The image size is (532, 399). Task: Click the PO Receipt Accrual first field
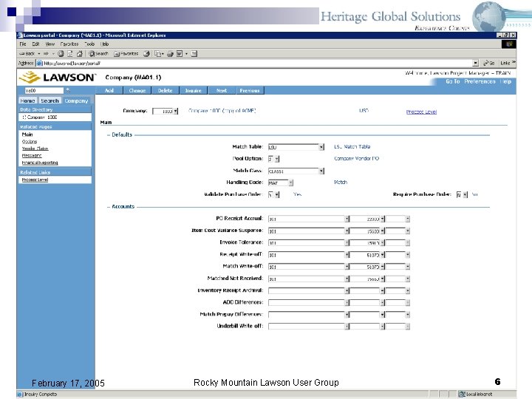tap(305, 219)
